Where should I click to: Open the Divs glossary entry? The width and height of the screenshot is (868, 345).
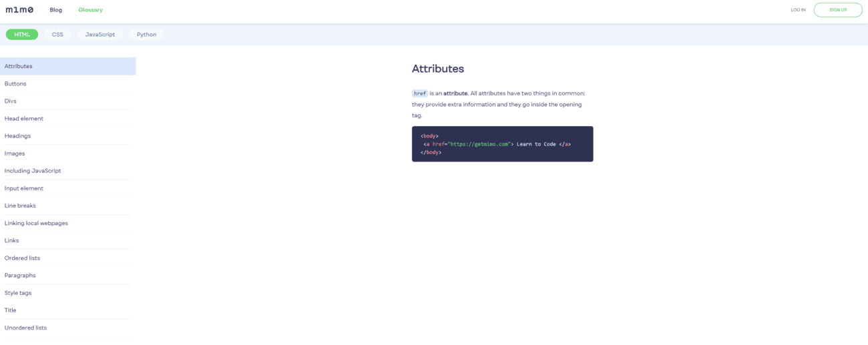pos(67,101)
